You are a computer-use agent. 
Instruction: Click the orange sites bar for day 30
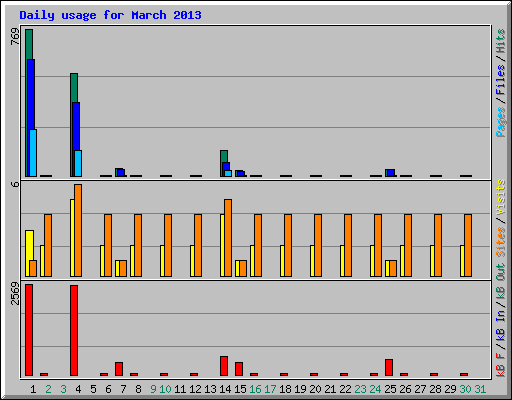pos(468,245)
